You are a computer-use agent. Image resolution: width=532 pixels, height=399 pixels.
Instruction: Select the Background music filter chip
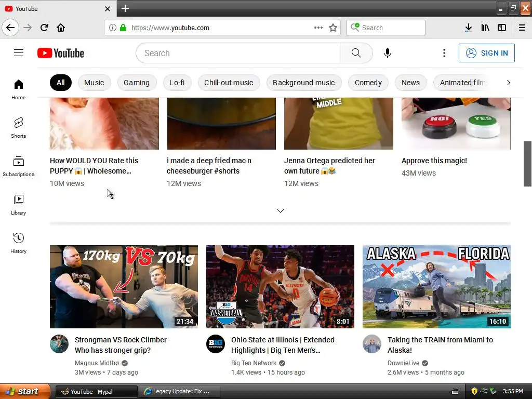[x=303, y=83]
